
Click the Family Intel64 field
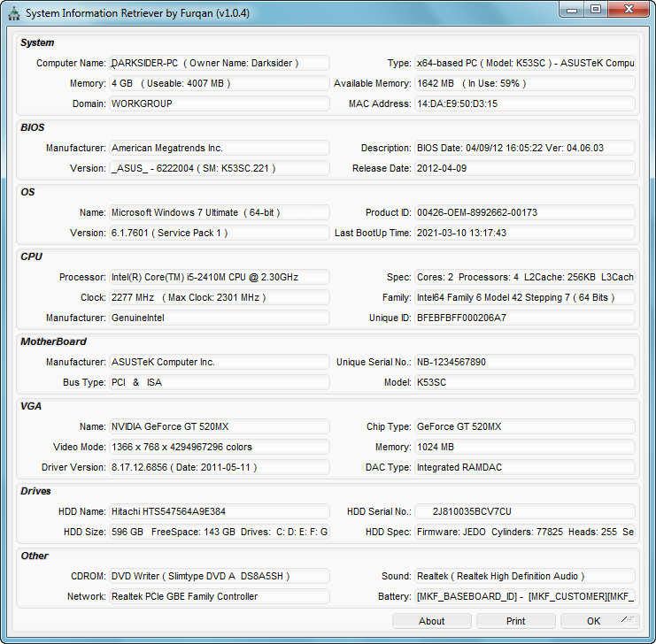click(525, 297)
